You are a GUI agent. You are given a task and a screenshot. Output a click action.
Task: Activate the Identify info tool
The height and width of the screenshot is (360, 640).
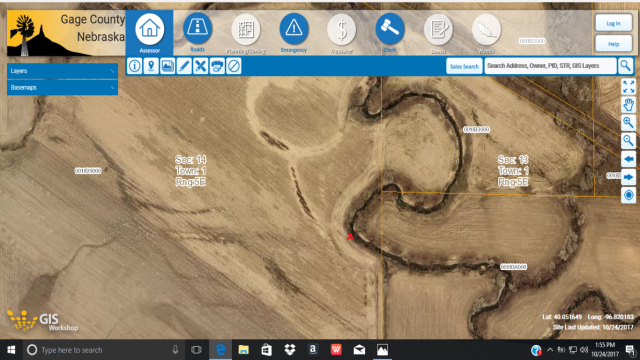(x=134, y=66)
